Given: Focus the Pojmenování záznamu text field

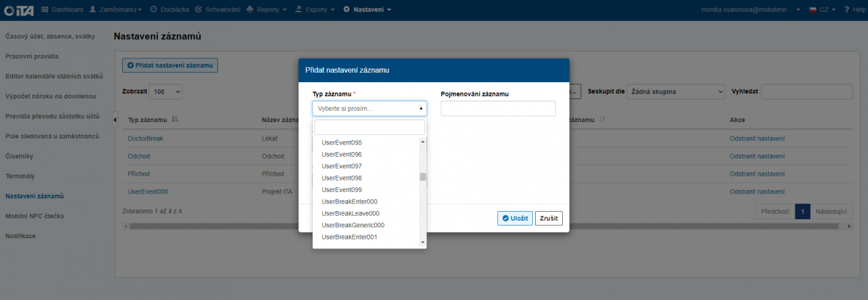Looking at the screenshot, I should point(498,109).
